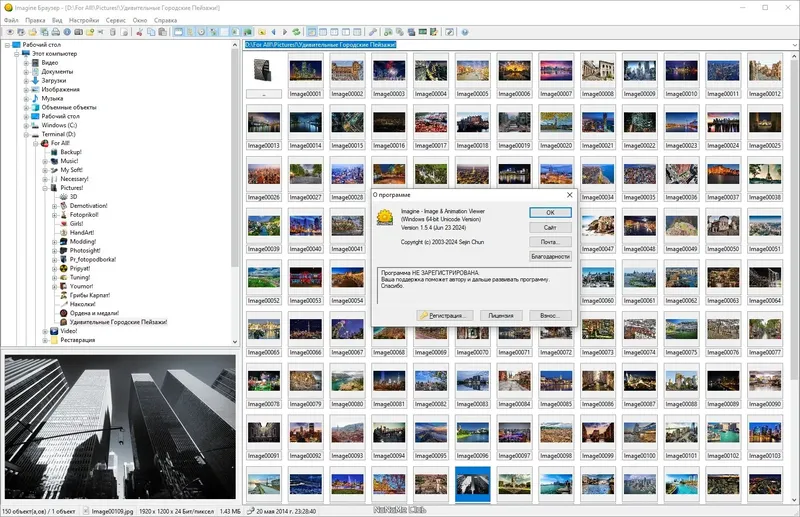Click the printer icon in the toolbar
Viewport: 800px width, 517px height.
click(56, 32)
